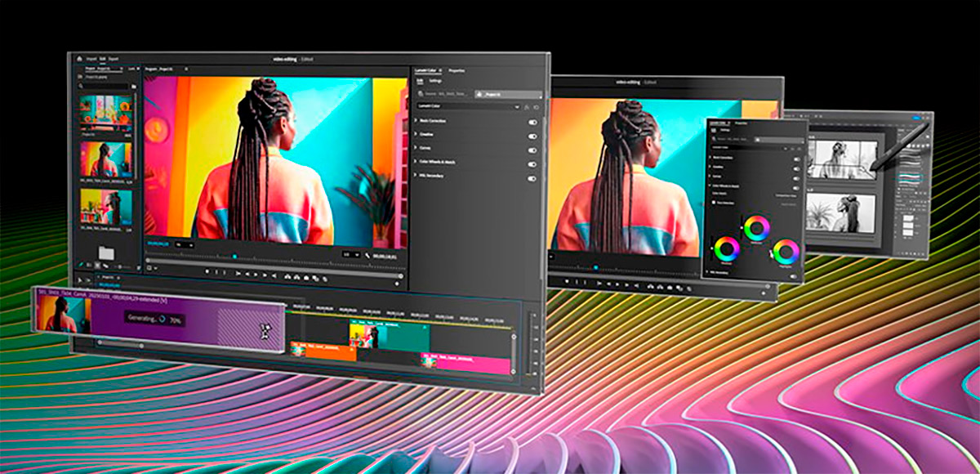The image size is (980, 474).
Task: Switch to the Properties panel tab
Action: point(457,71)
